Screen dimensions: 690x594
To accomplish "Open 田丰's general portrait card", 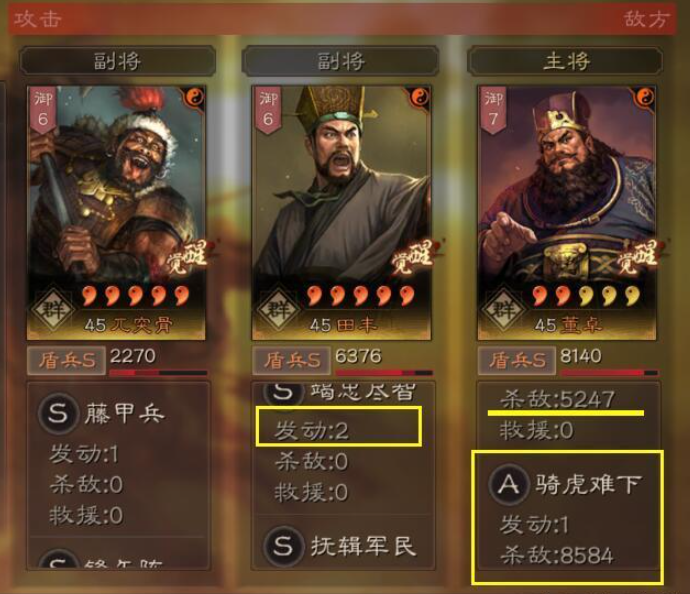I will tap(341, 213).
